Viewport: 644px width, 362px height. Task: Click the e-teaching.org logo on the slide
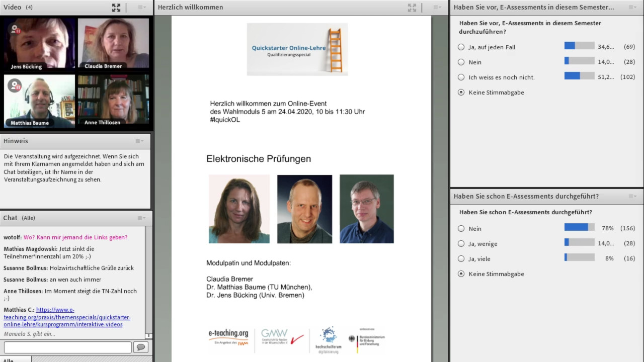coord(229,337)
